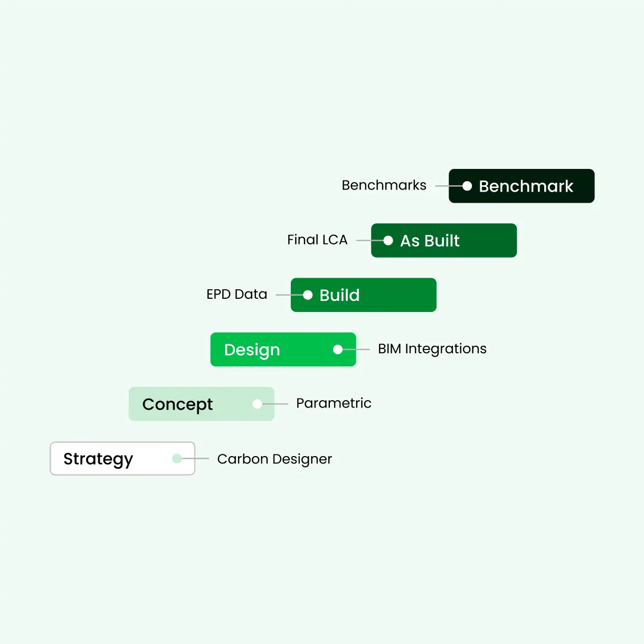The image size is (644, 644).
Task: Click the EPD Data label
Action: [x=236, y=294]
